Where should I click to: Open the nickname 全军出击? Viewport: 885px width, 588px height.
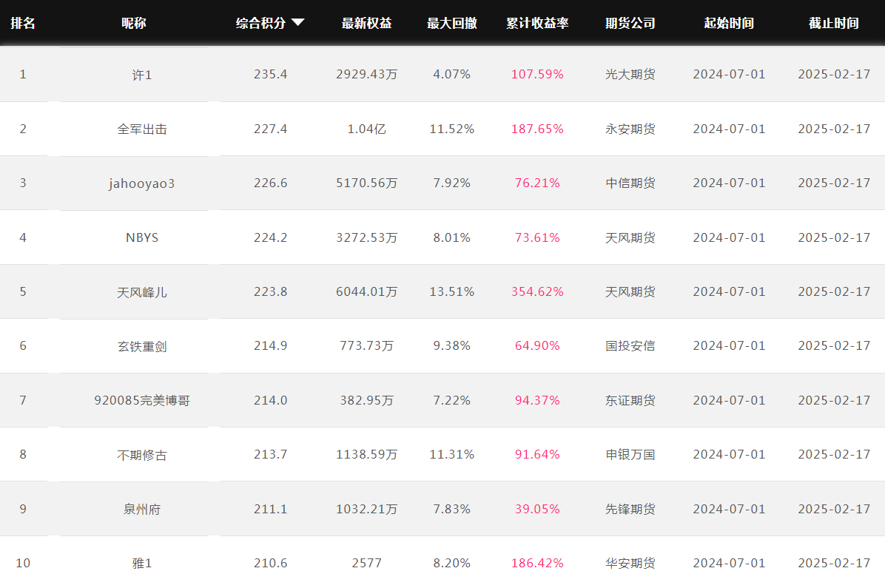tap(142, 129)
